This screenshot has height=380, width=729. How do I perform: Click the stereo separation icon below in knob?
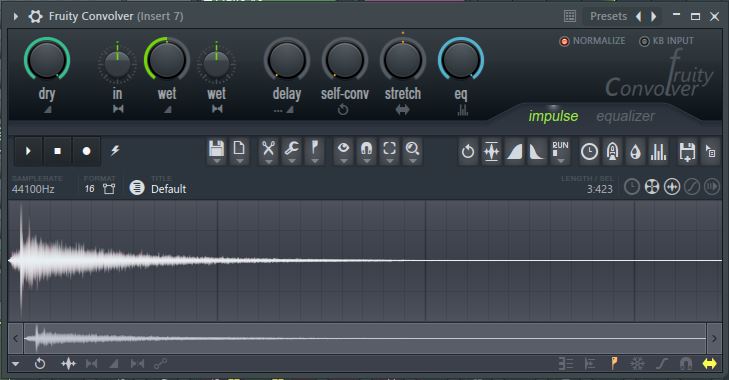[118, 109]
